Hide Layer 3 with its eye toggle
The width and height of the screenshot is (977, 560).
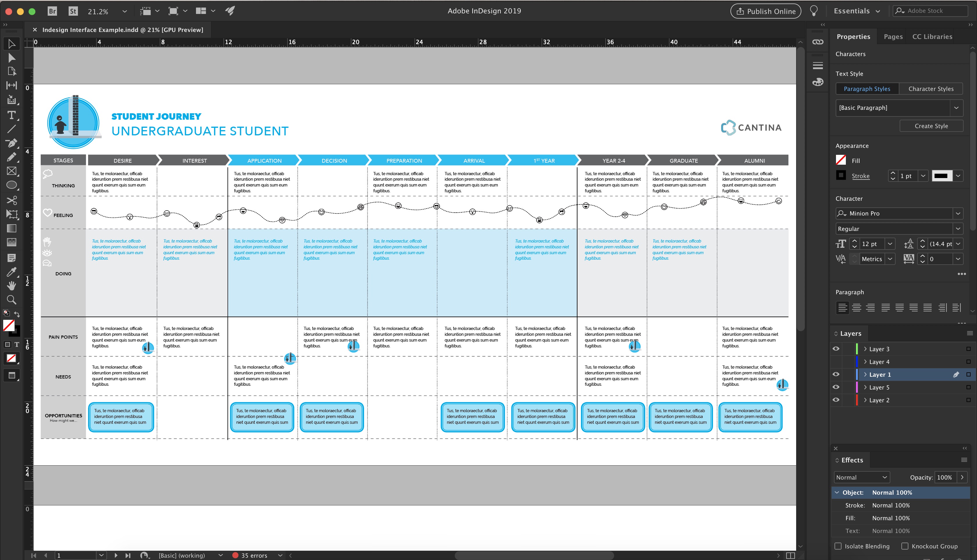(836, 349)
